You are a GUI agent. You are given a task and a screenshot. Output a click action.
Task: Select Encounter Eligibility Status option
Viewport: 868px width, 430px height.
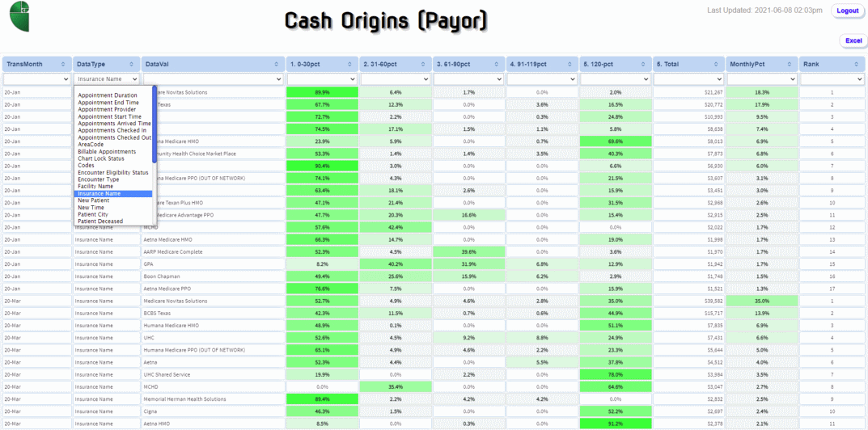tap(113, 173)
